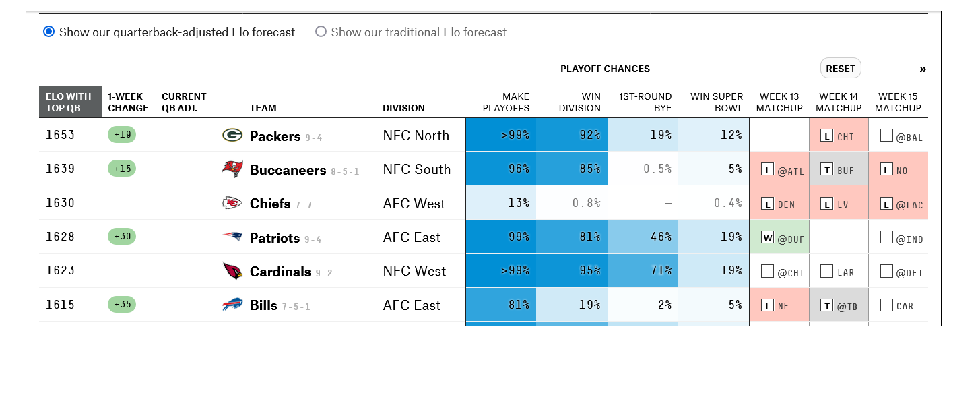Click the Chiefs team logo
This screenshot has height=416, width=980.
click(232, 204)
